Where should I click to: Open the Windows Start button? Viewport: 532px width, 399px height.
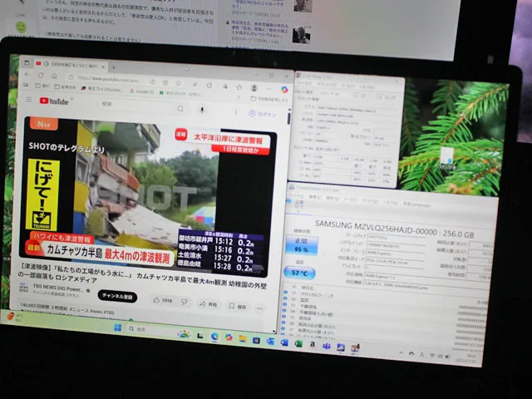118,328
